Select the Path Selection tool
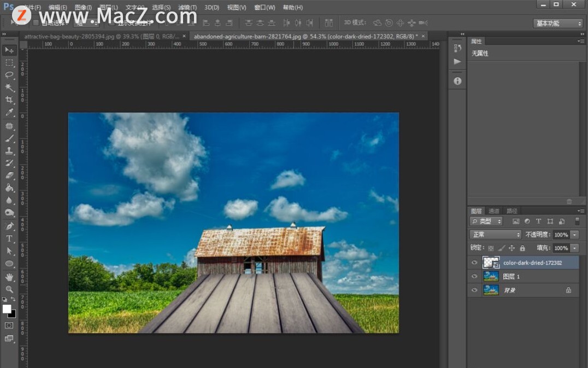Image resolution: width=588 pixels, height=368 pixels. [x=9, y=251]
